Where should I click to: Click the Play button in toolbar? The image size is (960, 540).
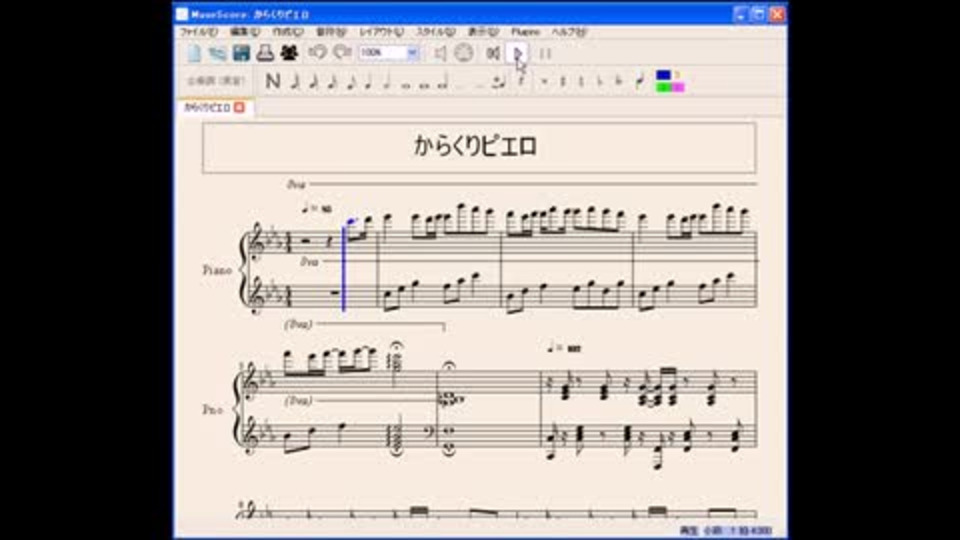518,53
